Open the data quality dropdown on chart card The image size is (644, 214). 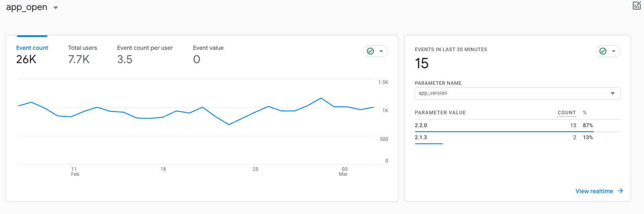click(376, 51)
